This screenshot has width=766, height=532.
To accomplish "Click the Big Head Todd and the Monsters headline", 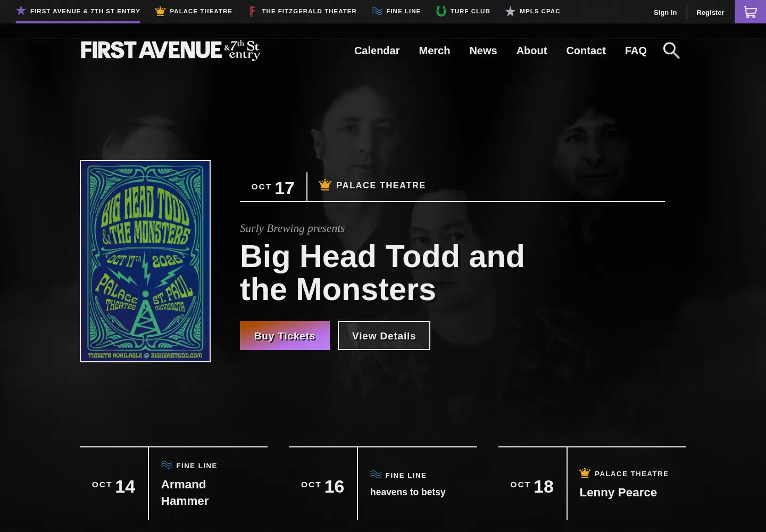I will coord(382,273).
